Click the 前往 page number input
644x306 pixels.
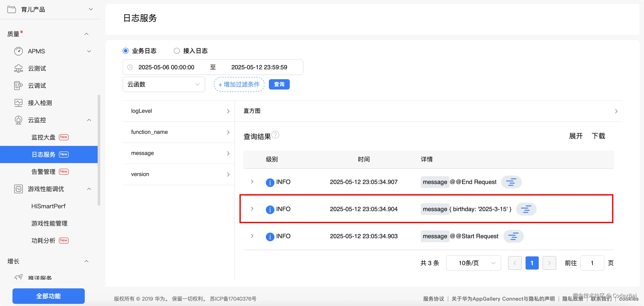click(592, 263)
